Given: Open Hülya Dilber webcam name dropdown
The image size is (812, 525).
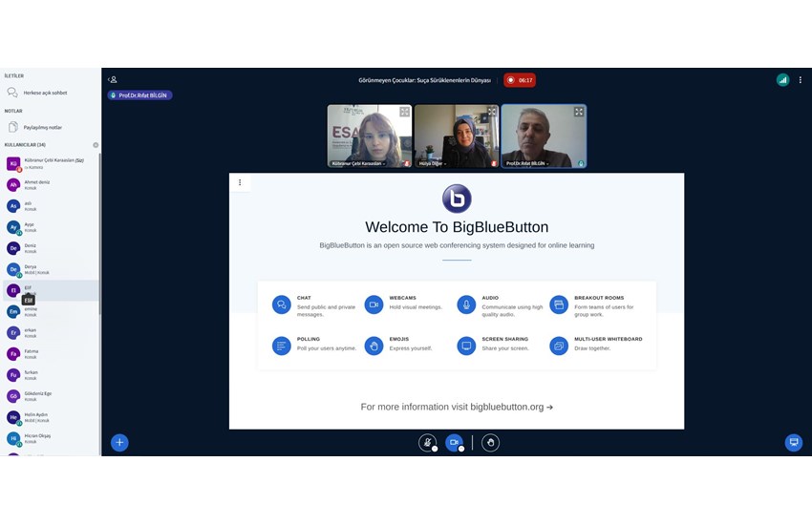Looking at the screenshot, I should pos(446,164).
